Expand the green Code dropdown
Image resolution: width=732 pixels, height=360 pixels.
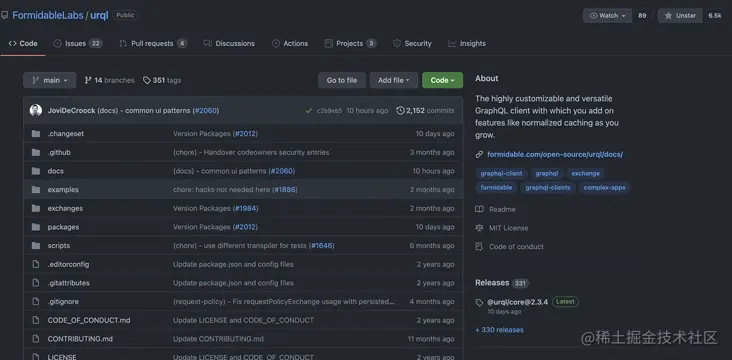tap(443, 80)
